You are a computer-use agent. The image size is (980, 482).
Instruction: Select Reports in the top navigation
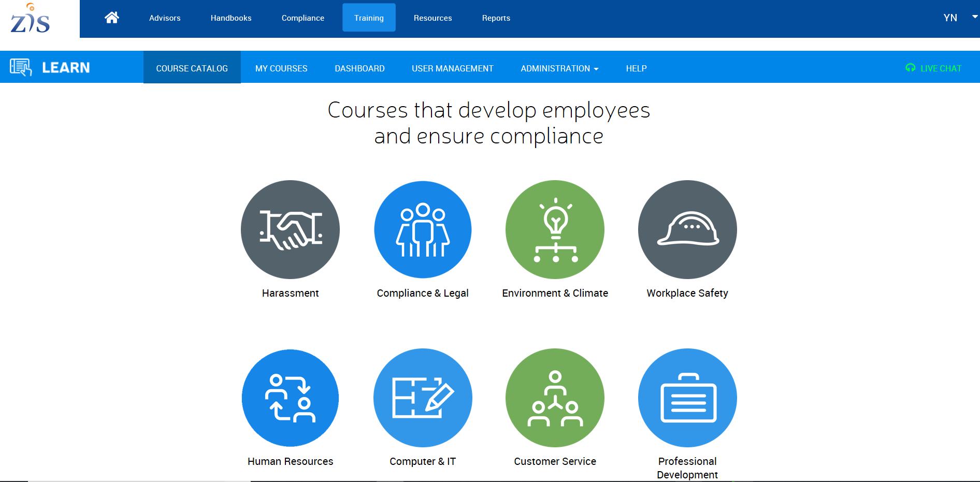click(496, 18)
